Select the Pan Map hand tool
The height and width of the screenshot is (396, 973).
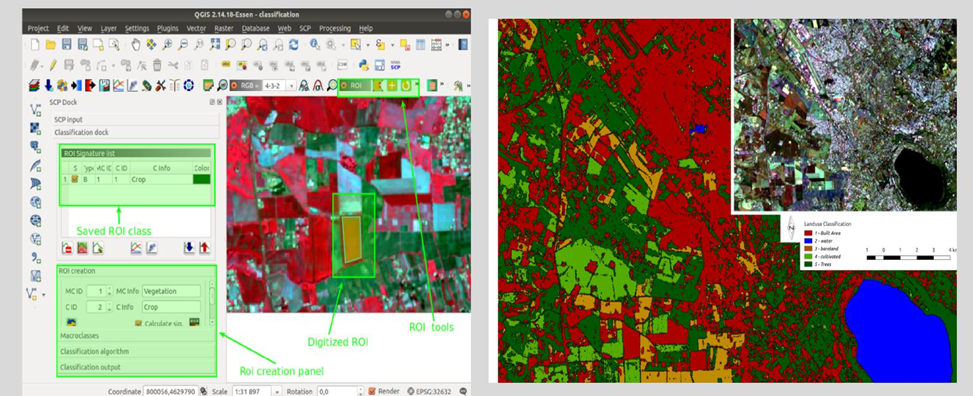(x=136, y=45)
